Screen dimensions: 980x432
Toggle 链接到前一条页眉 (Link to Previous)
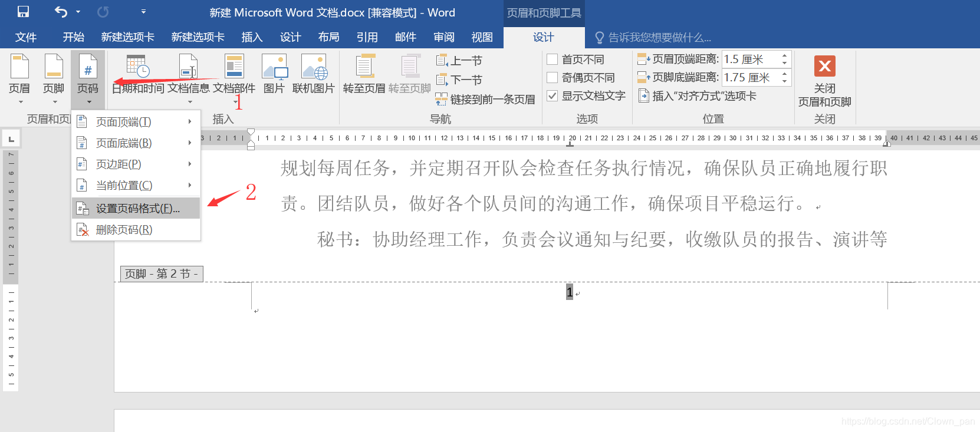pyautogui.click(x=485, y=99)
